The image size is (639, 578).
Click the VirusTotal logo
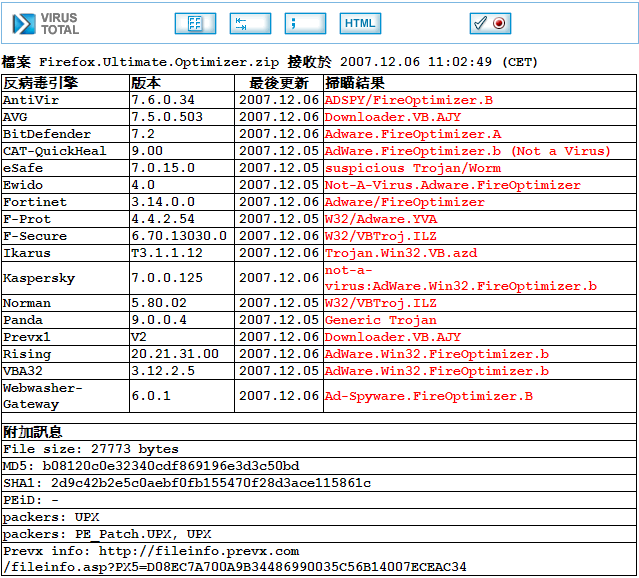(46, 24)
